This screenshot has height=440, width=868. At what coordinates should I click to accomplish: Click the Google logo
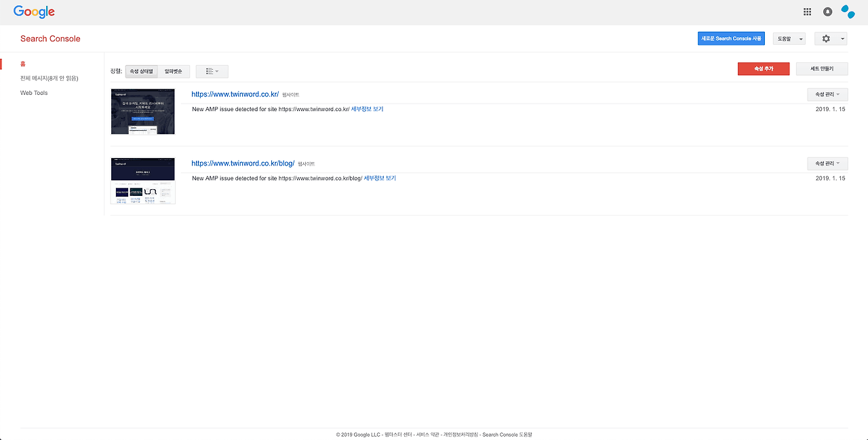(34, 12)
